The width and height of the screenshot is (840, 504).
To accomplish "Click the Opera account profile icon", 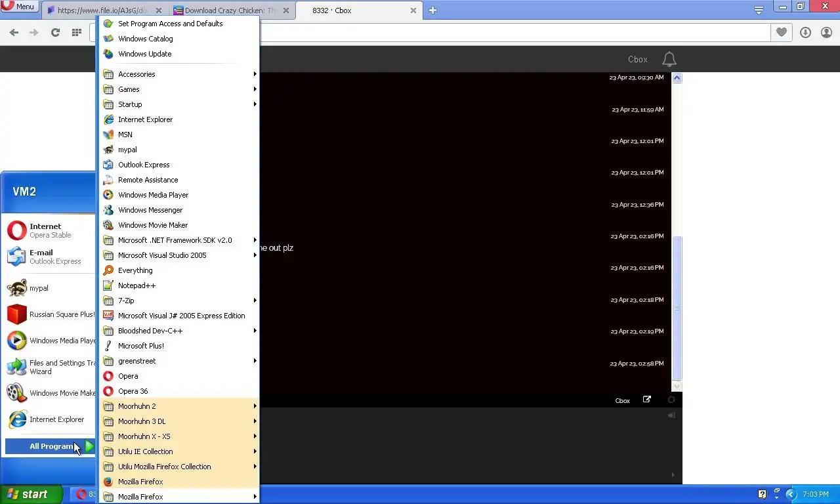I will coord(826,32).
